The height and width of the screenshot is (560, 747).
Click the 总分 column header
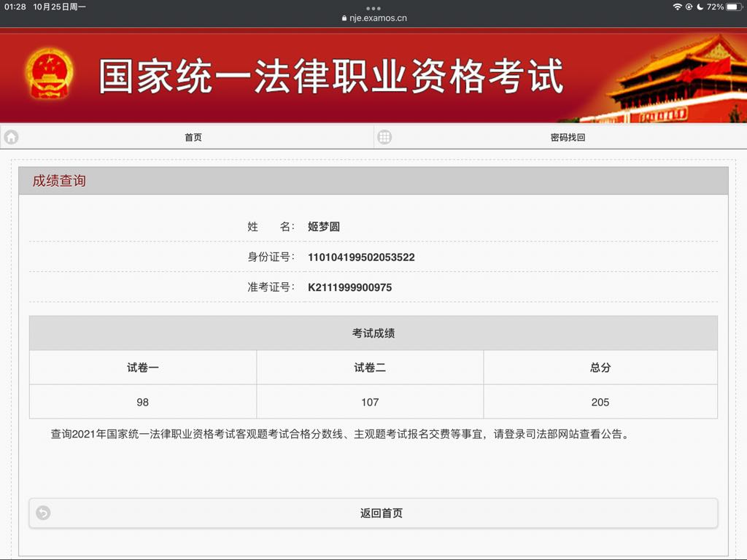(x=600, y=367)
